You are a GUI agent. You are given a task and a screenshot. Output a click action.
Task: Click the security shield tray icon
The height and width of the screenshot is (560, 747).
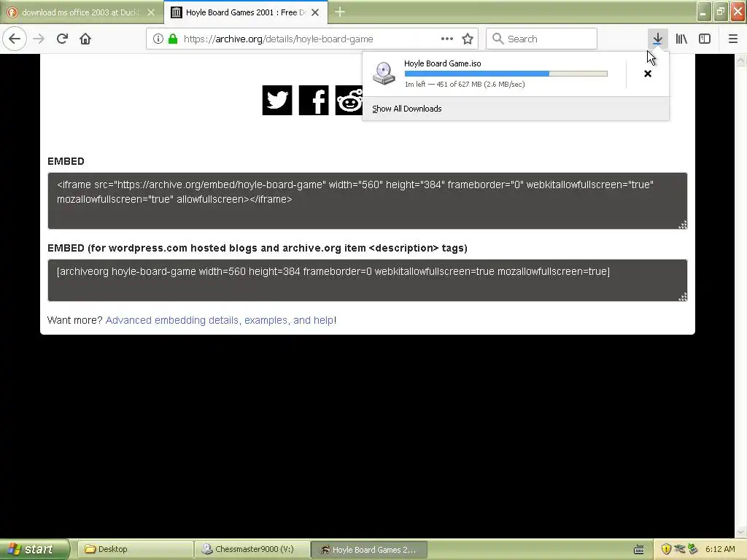(666, 550)
